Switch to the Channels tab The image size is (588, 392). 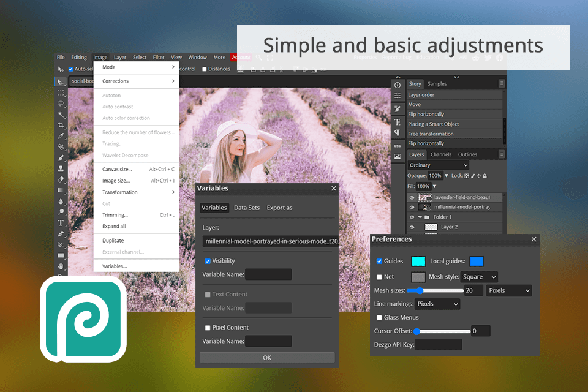click(x=441, y=154)
